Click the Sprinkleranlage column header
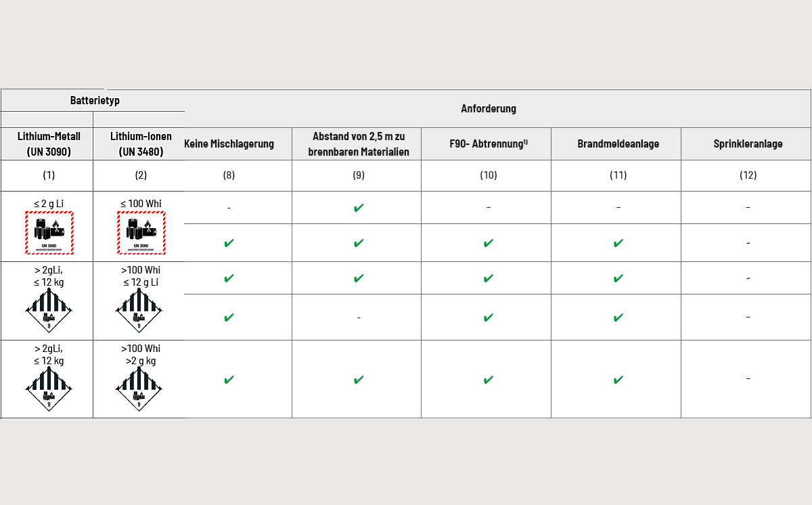Viewport: 812px width, 505px height. (x=748, y=144)
